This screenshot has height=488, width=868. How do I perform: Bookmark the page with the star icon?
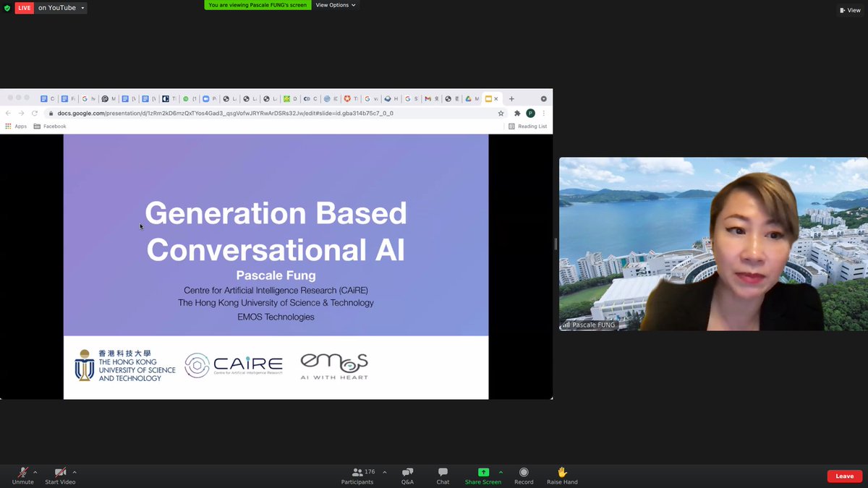pyautogui.click(x=501, y=114)
